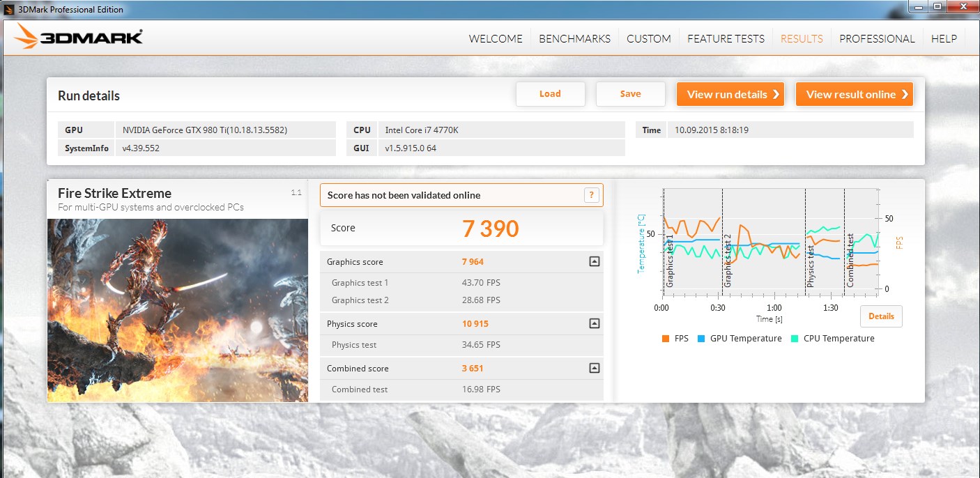
Task: Open chart Details button
Action: 881,316
